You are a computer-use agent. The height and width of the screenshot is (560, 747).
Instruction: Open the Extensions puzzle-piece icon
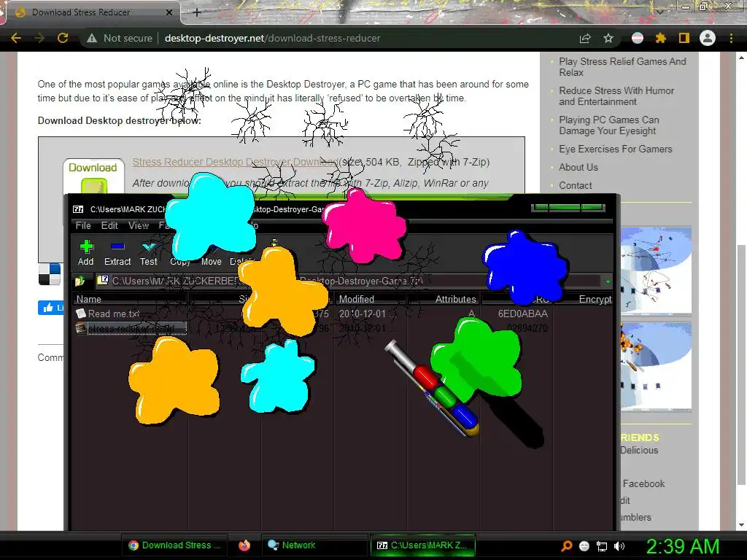pos(661,38)
